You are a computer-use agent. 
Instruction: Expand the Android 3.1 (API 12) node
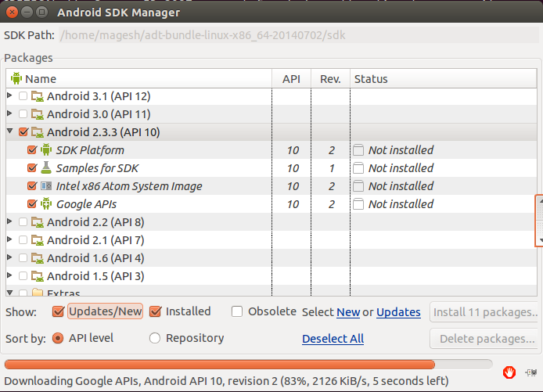click(x=9, y=95)
